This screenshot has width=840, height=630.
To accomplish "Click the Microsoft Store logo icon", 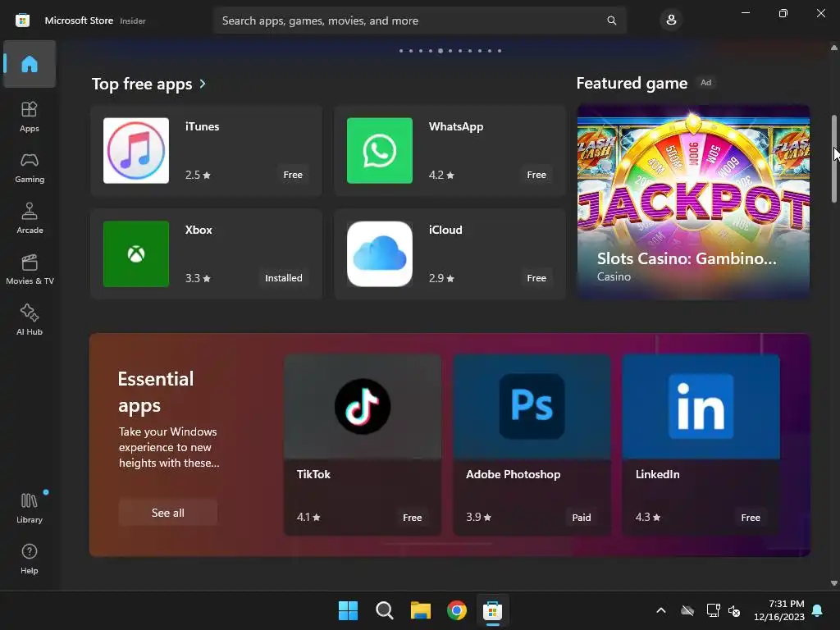I will pyautogui.click(x=22, y=21).
